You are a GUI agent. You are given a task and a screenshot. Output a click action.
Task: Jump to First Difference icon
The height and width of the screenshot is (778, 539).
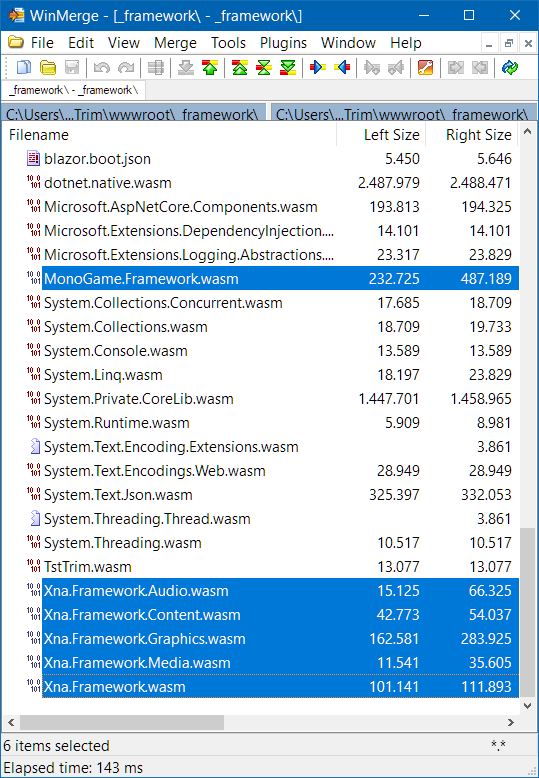[x=240, y=67]
